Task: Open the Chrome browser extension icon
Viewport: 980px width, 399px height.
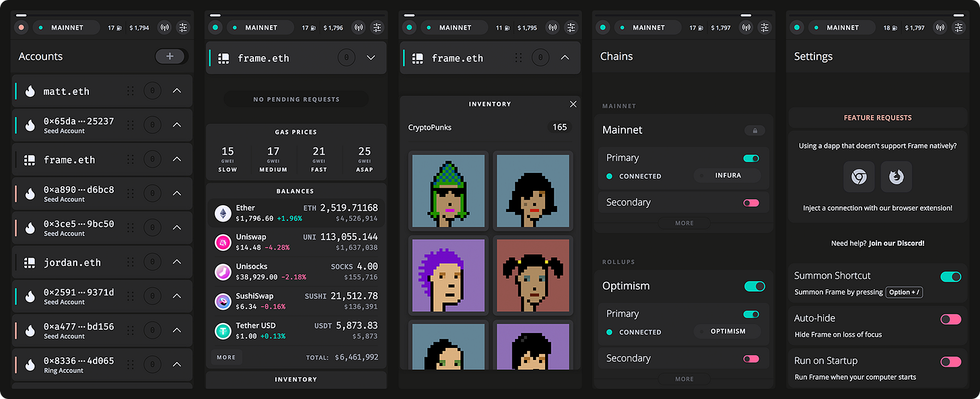Action: tap(859, 177)
